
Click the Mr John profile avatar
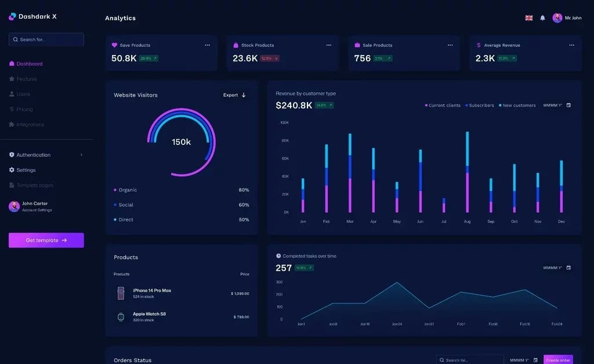point(557,18)
